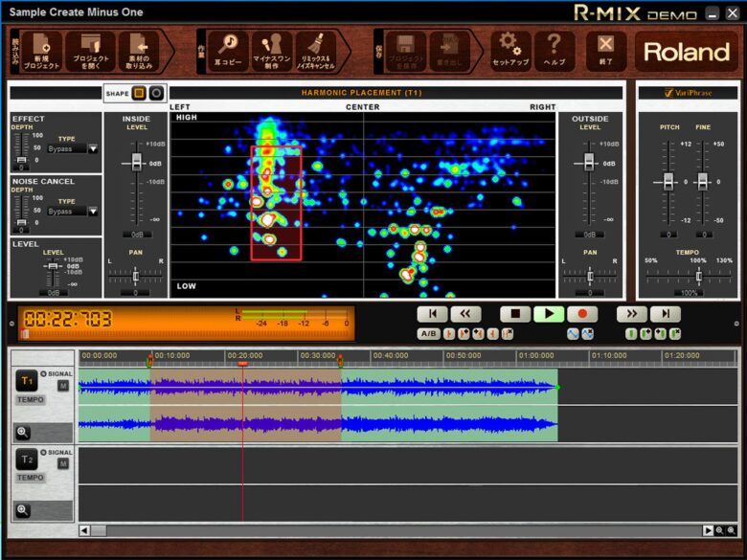This screenshot has height=560, width=747.
Task: Adjust the NOISE CANCEL depth slider
Action: coord(21,222)
